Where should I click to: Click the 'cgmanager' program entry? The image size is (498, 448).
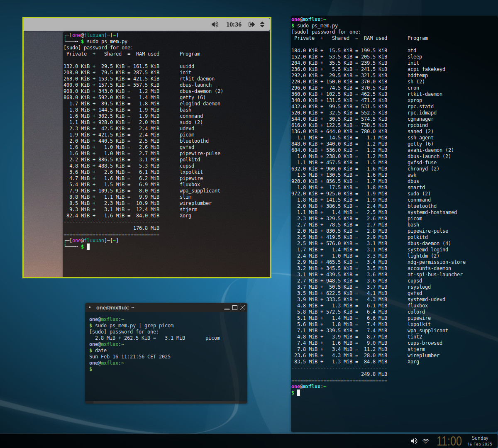[x=420, y=119]
